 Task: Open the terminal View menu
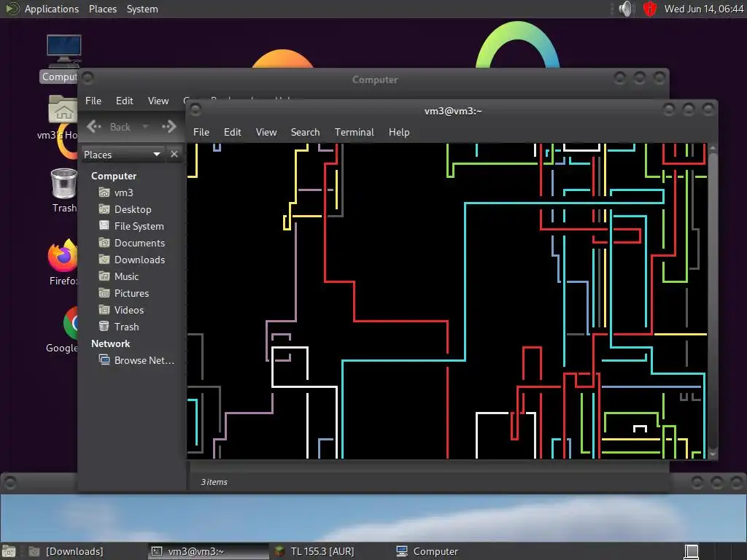(x=266, y=133)
